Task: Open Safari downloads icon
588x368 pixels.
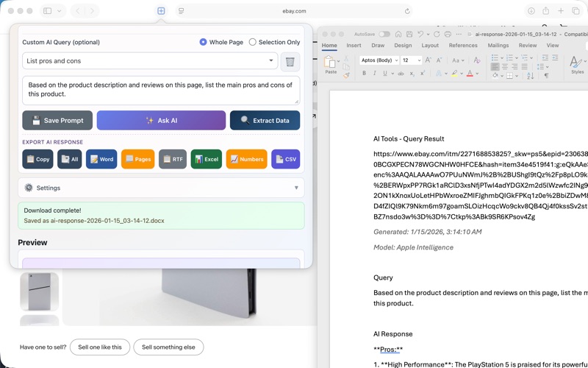Action: (531, 11)
